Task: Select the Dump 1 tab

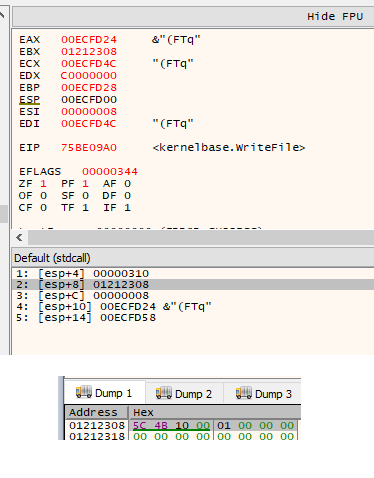Action: pos(105,393)
